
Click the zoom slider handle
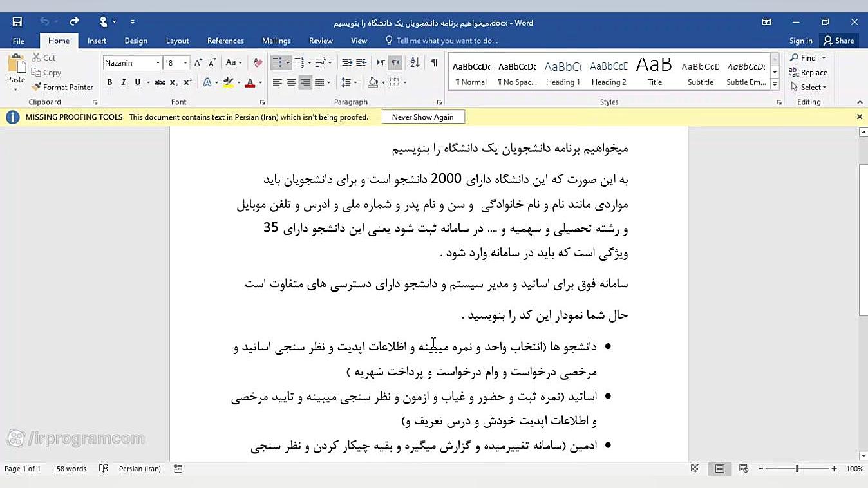click(797, 469)
